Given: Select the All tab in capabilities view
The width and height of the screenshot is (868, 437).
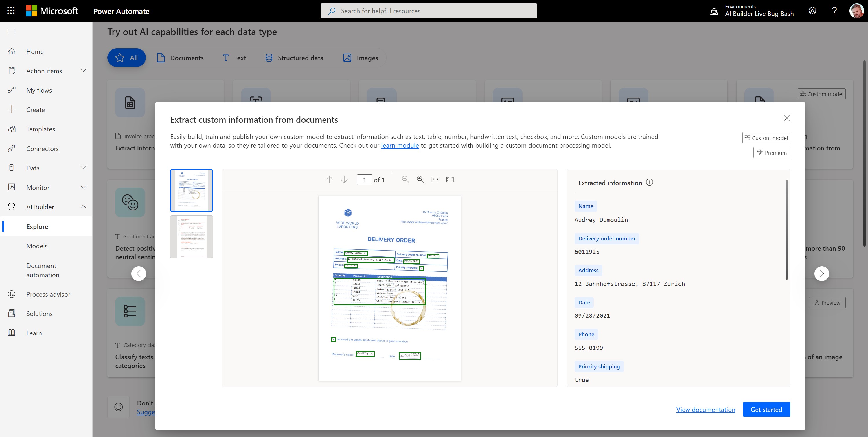Looking at the screenshot, I should click(x=126, y=57).
